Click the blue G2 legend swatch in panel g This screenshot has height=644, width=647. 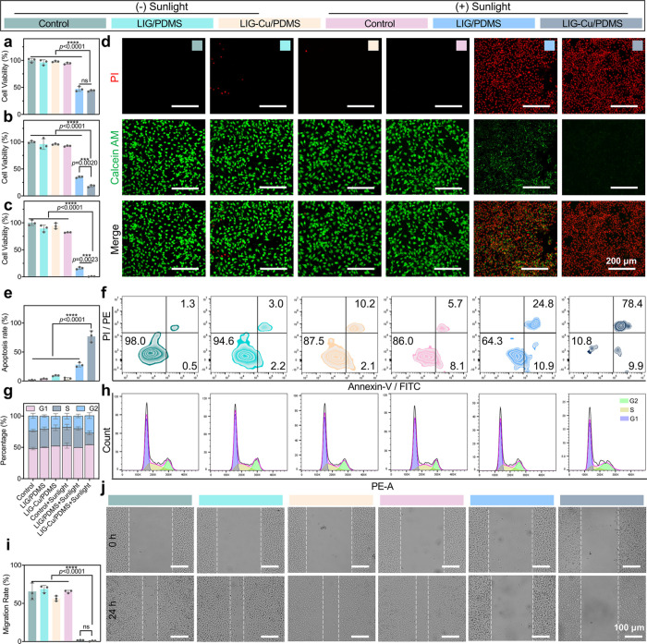(x=82, y=408)
